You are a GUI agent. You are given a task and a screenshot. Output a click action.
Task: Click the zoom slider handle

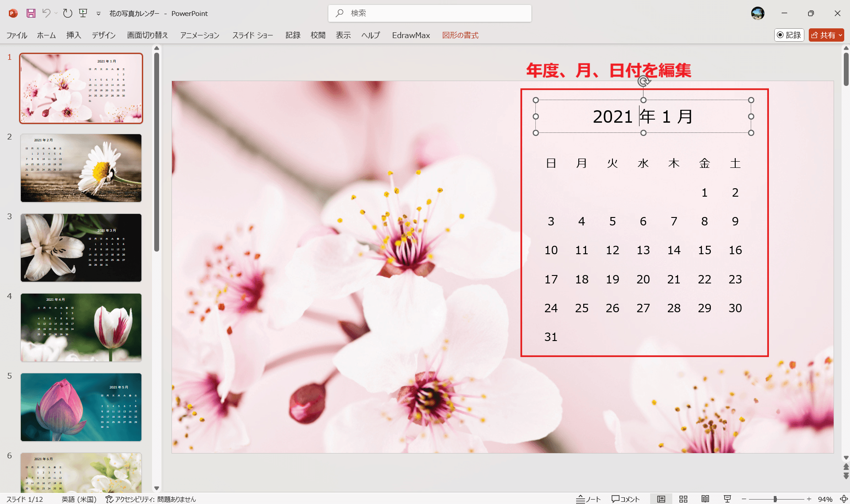click(775, 499)
